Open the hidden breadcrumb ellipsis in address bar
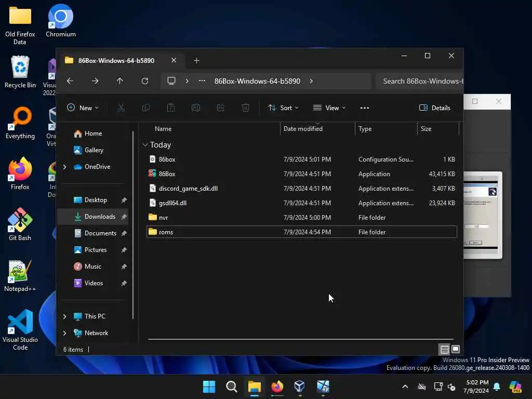532x399 pixels. [202, 81]
